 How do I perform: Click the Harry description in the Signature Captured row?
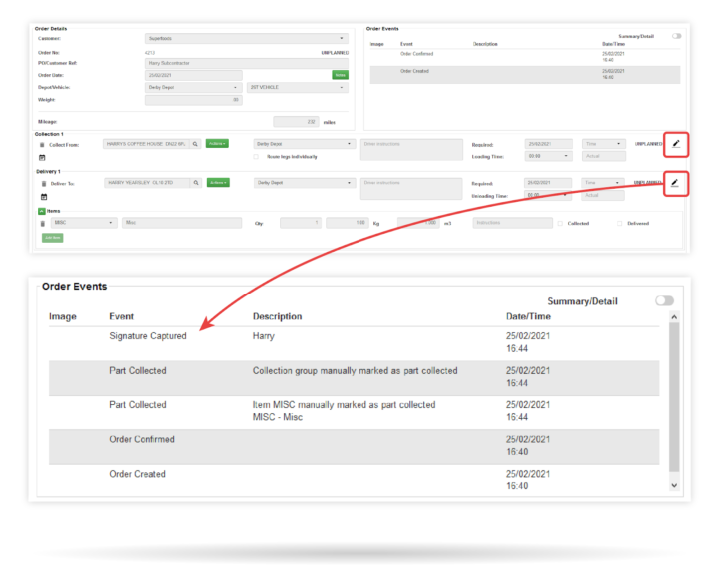264,336
